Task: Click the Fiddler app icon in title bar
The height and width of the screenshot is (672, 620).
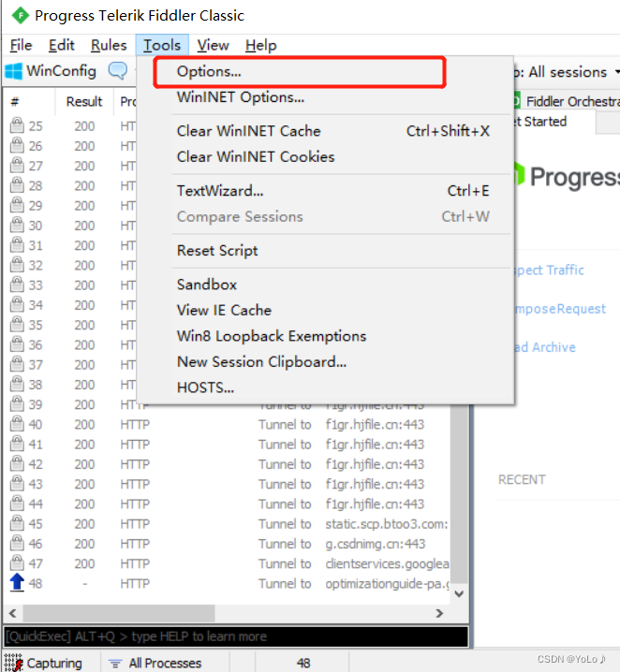Action: click(x=18, y=15)
